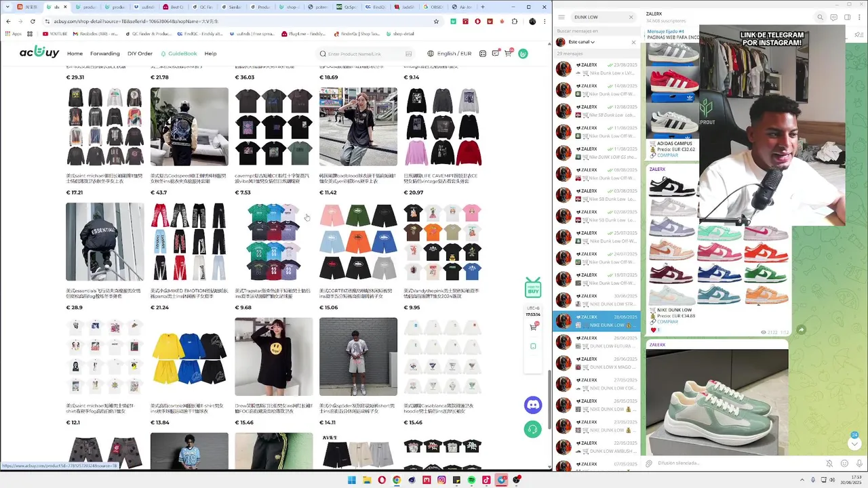The image size is (868, 488).
Task: Open the Discord floating button
Action: 533,405
